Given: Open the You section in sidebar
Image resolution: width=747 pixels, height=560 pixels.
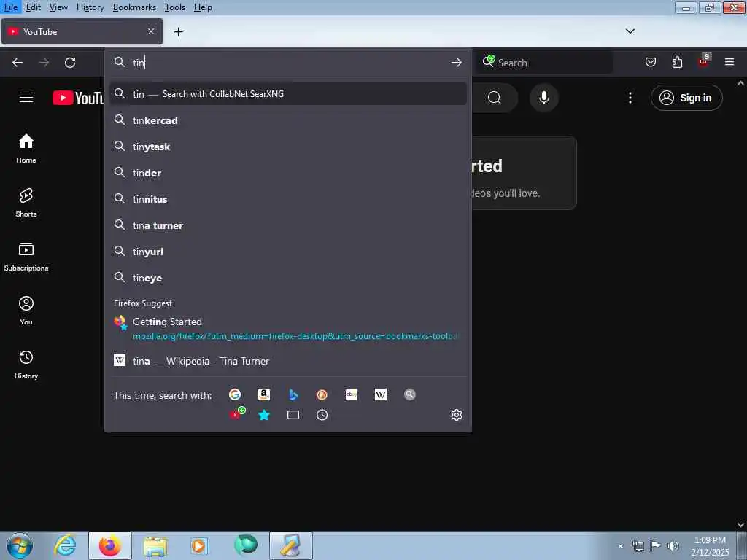Looking at the screenshot, I should 26,311.
